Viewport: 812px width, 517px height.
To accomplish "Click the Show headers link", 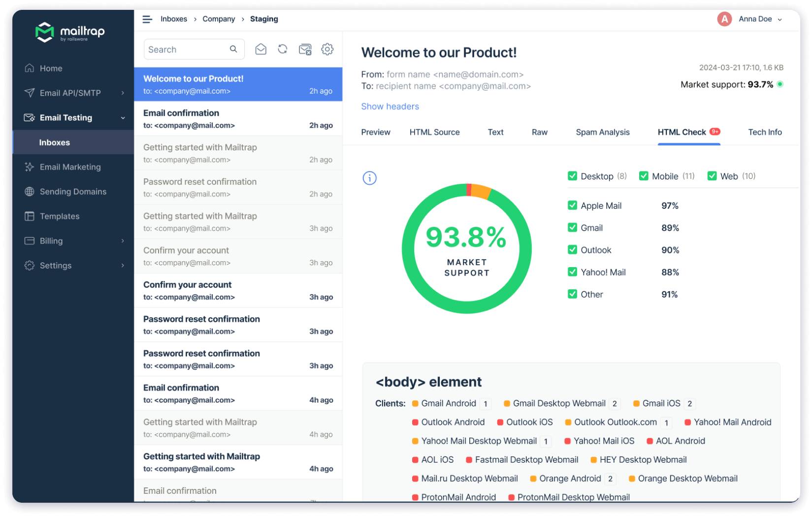I will pos(390,106).
